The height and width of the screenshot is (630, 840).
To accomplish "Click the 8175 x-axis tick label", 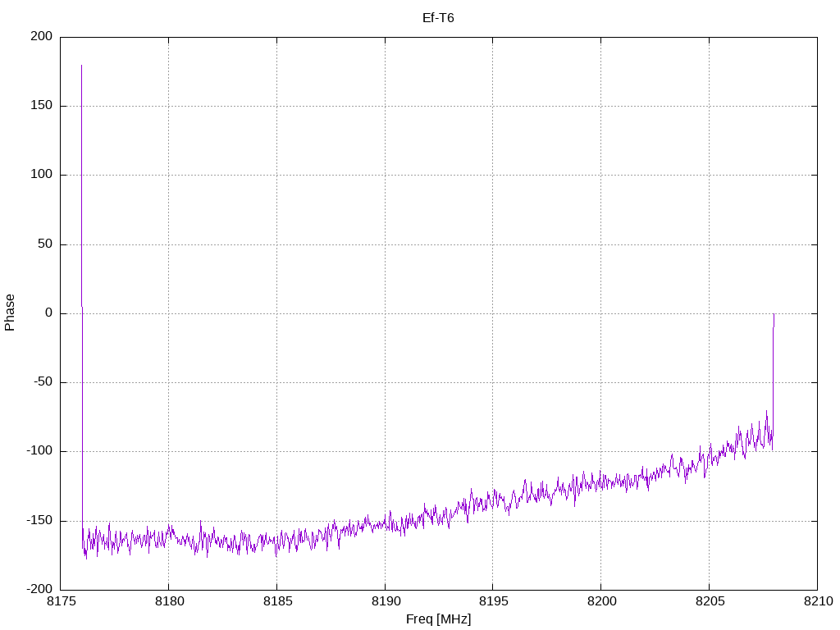I will coord(61,601).
